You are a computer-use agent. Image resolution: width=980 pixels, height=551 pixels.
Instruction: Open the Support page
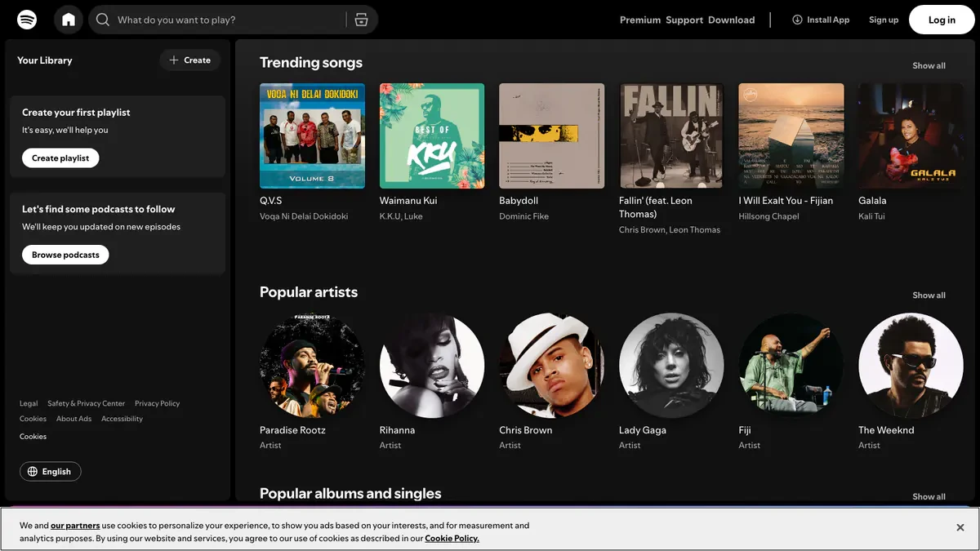(x=684, y=20)
